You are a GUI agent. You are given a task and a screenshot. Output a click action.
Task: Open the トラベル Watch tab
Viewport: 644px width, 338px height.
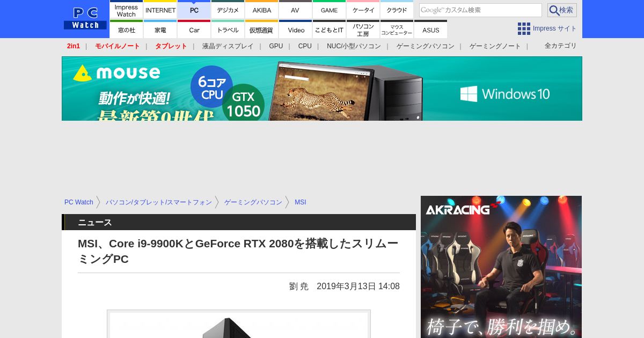(228, 29)
